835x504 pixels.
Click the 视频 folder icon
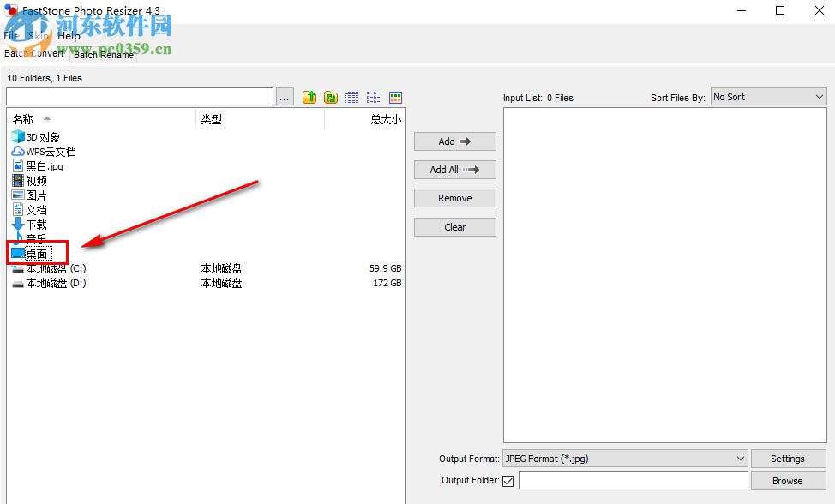tap(18, 181)
